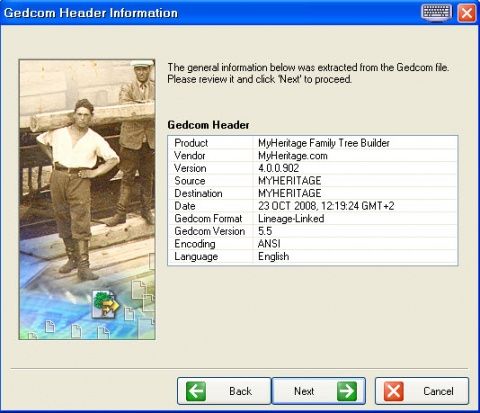Image resolution: width=480 pixels, height=413 pixels.
Task: Select the Encoding ANSI row
Action: (313, 244)
